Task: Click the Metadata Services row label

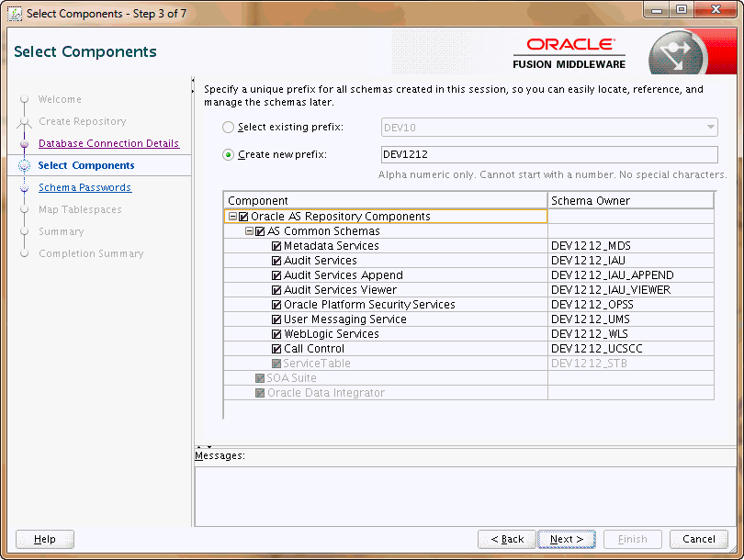Action: (x=332, y=246)
